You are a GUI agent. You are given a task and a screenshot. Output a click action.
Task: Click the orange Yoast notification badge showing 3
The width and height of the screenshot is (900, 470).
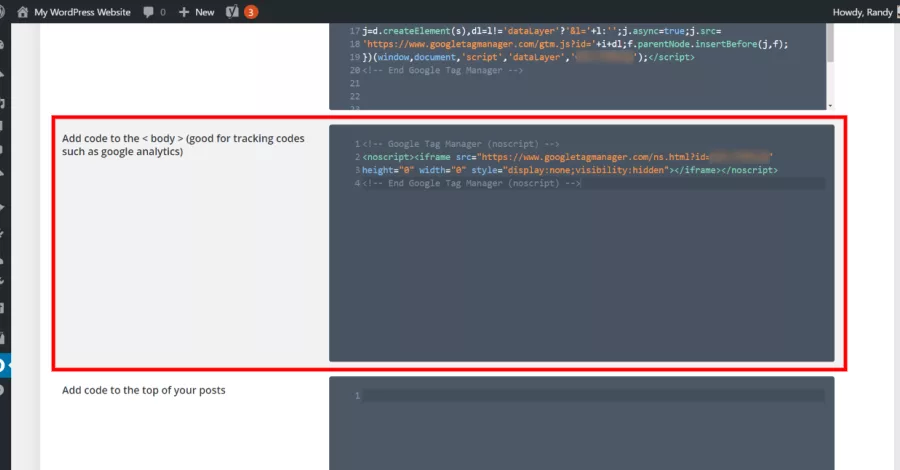coord(251,12)
